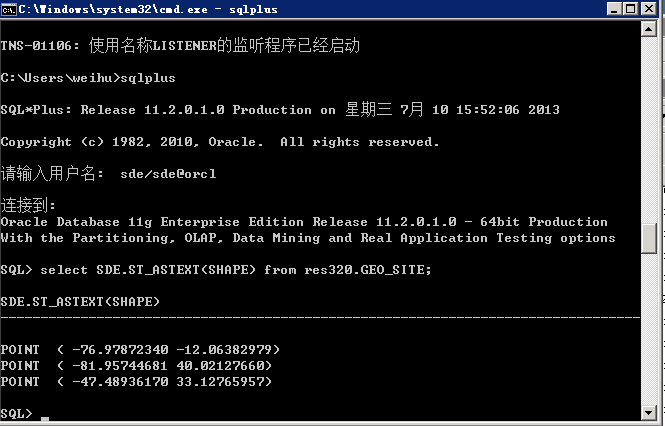Click the '连接到:' text line
Image resolution: width=665 pixels, height=426 pixels.
coord(28,206)
